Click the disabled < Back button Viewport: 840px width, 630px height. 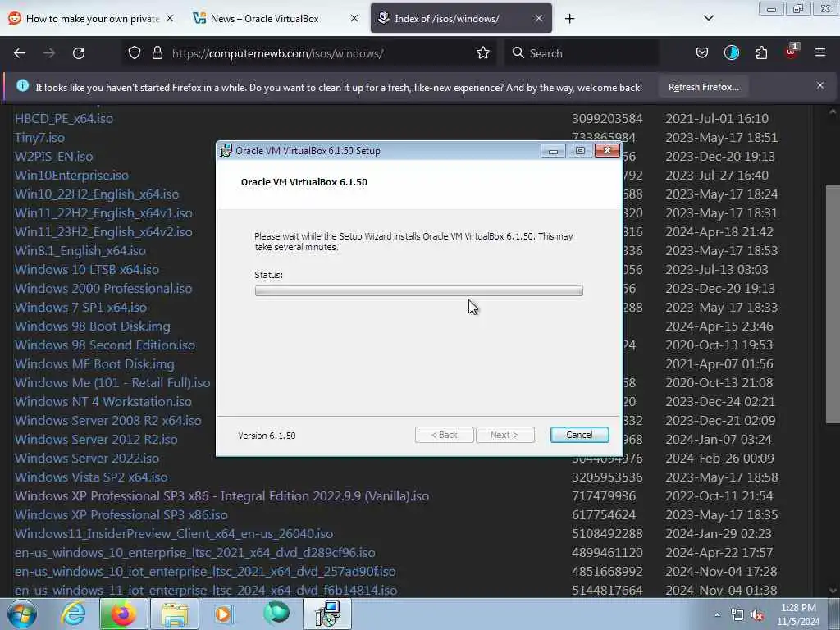444,435
